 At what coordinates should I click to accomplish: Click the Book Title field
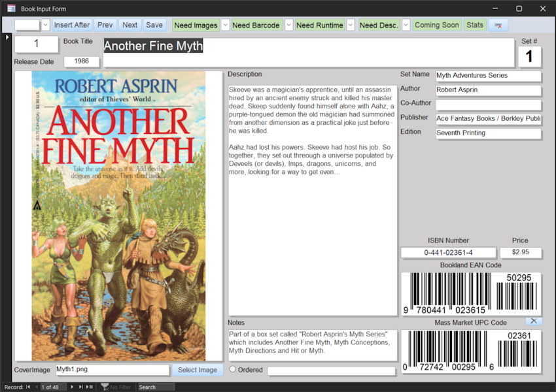309,52
